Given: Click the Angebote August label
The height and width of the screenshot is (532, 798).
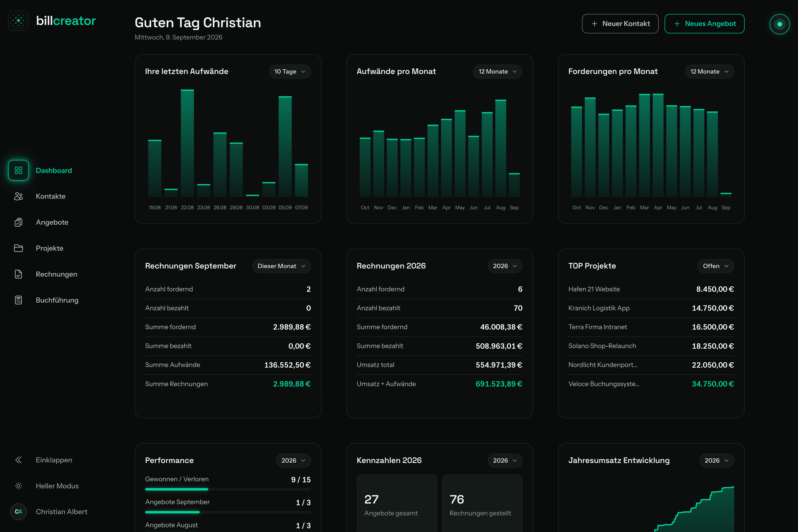Looking at the screenshot, I should point(171,525).
